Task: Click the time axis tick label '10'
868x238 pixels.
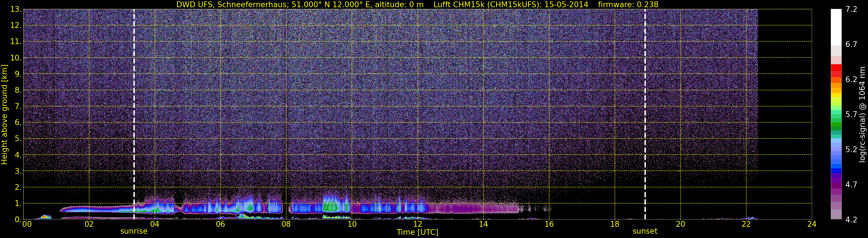Action: pyautogui.click(x=352, y=224)
